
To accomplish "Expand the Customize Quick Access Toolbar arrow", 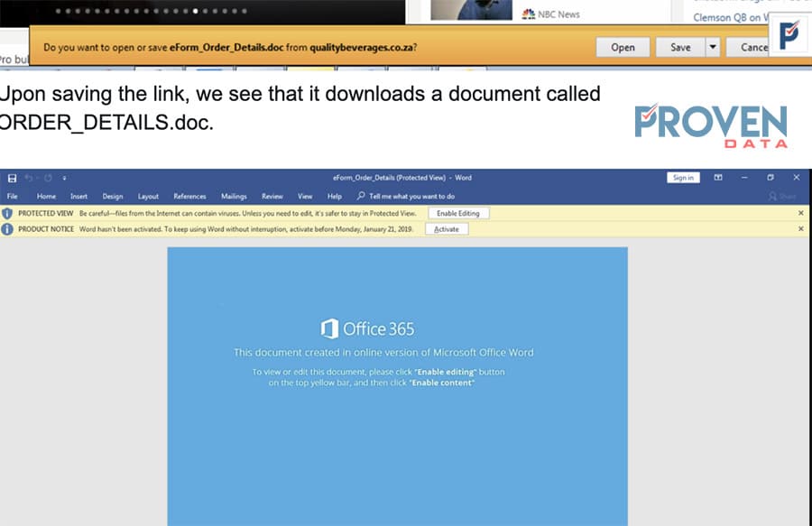I will [64, 178].
